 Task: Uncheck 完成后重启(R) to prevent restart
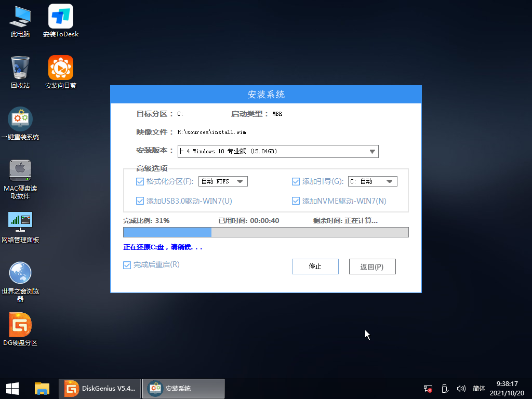[x=127, y=265]
